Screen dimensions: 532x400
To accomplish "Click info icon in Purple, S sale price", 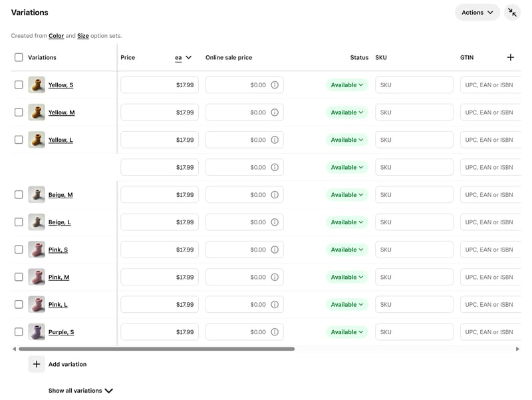I will 275,332.
